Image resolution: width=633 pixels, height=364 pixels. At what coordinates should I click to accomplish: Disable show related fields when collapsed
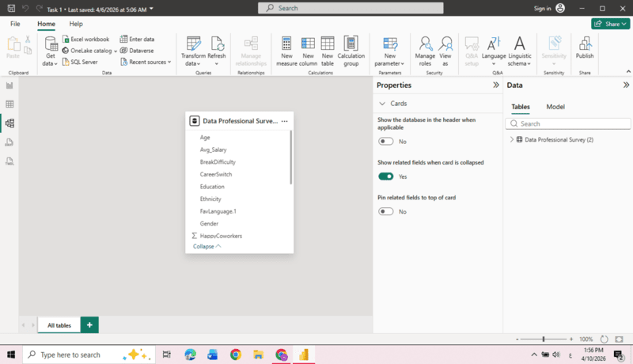pyautogui.click(x=386, y=176)
